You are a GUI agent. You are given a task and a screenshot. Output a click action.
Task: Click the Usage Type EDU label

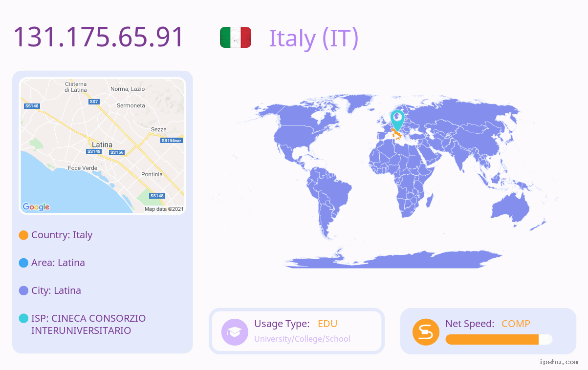tap(296, 324)
